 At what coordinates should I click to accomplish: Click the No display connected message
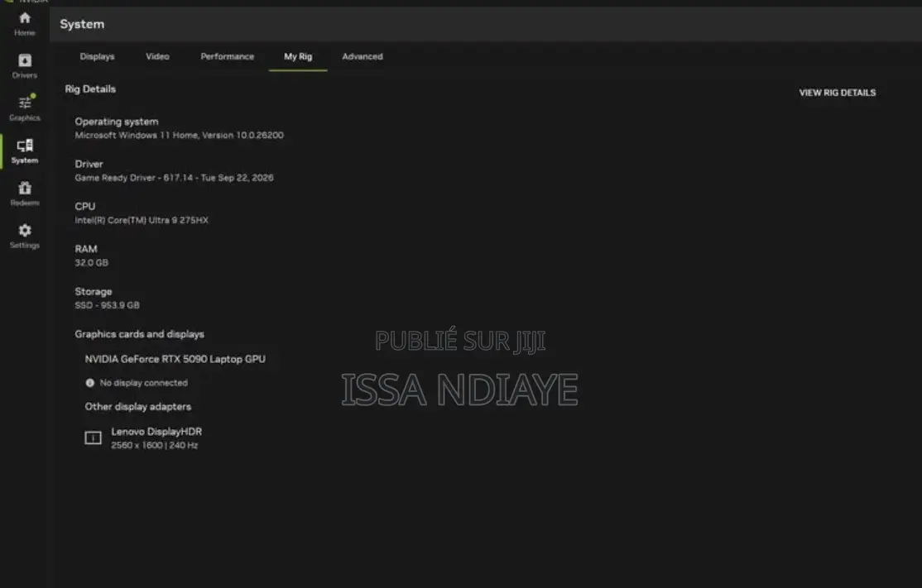point(143,383)
